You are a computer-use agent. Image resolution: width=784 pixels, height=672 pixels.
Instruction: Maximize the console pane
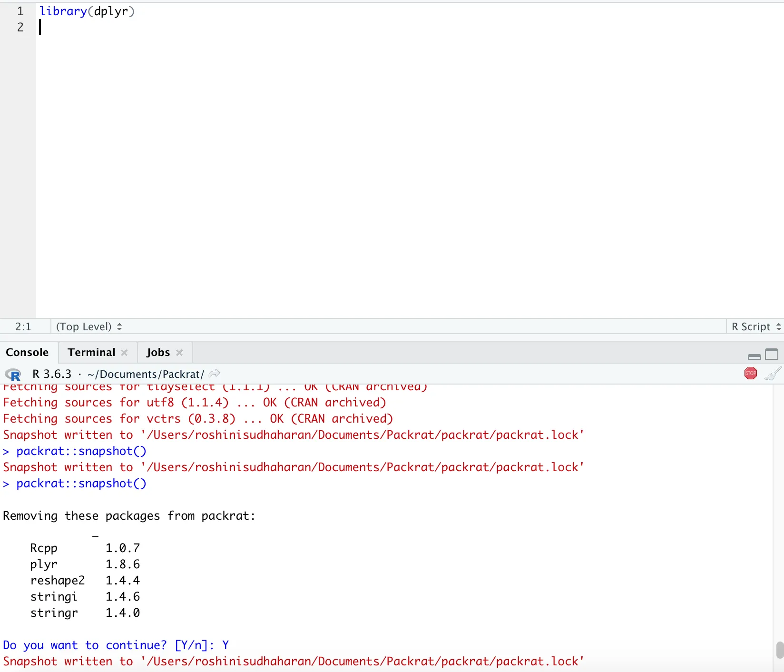pyautogui.click(x=772, y=355)
